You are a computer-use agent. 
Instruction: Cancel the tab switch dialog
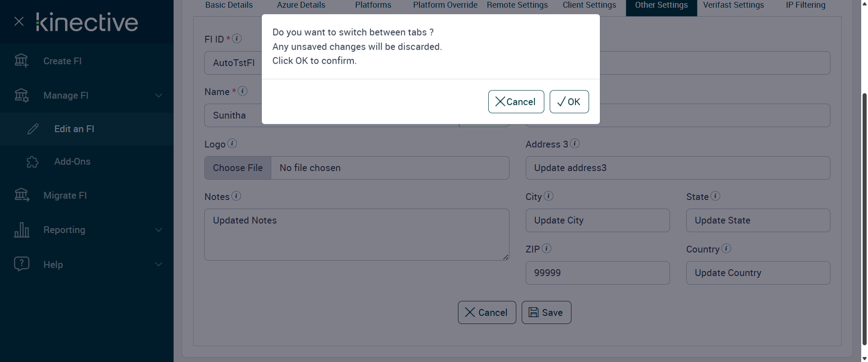516,102
